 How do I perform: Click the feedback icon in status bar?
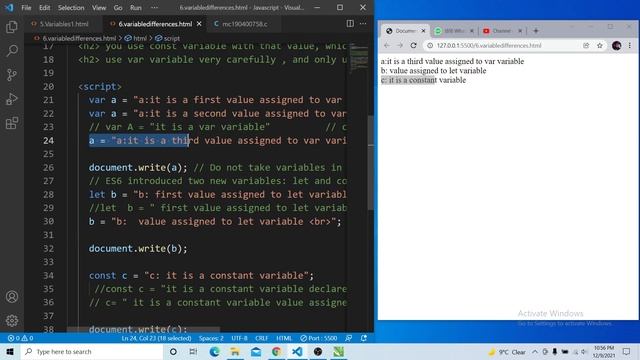coord(349,338)
